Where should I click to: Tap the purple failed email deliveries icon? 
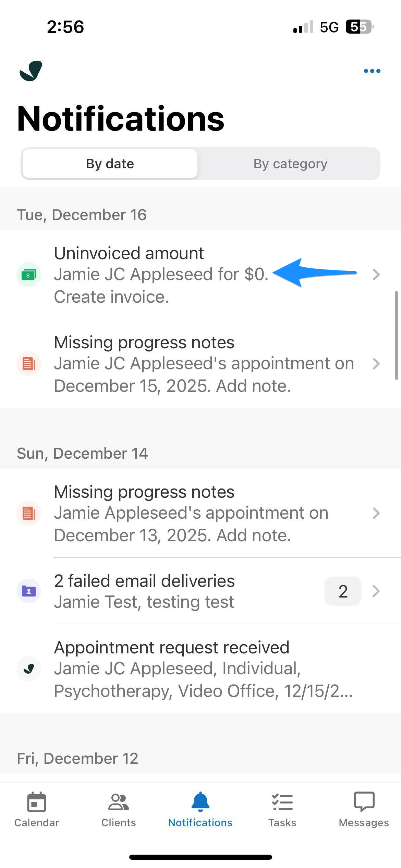pyautogui.click(x=29, y=591)
